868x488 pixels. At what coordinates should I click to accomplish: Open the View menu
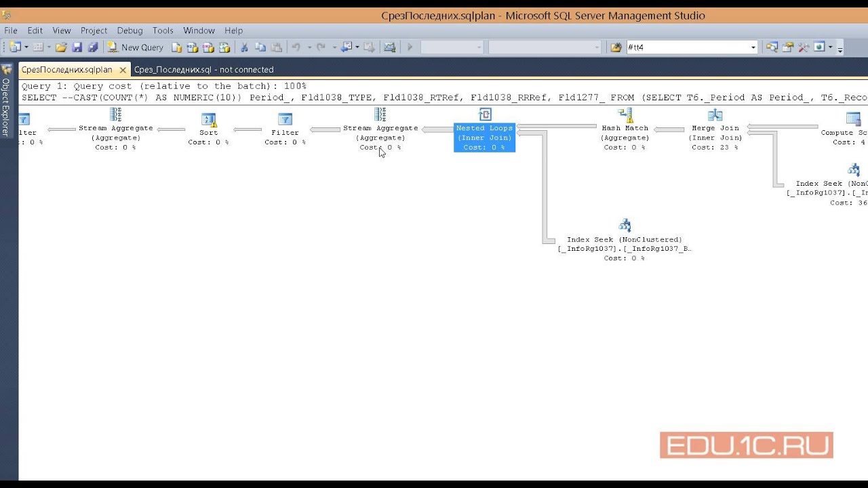(62, 30)
